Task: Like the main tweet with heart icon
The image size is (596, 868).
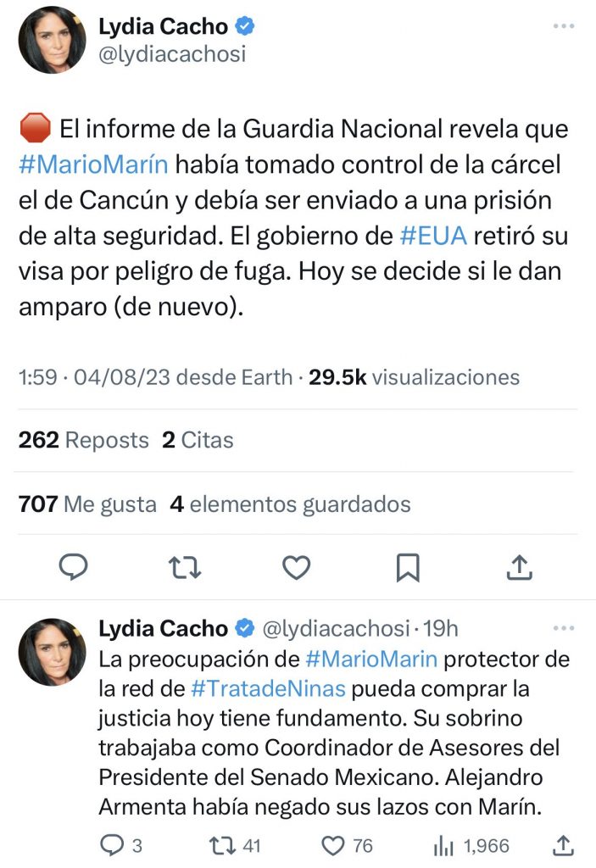Action: pos(296,567)
